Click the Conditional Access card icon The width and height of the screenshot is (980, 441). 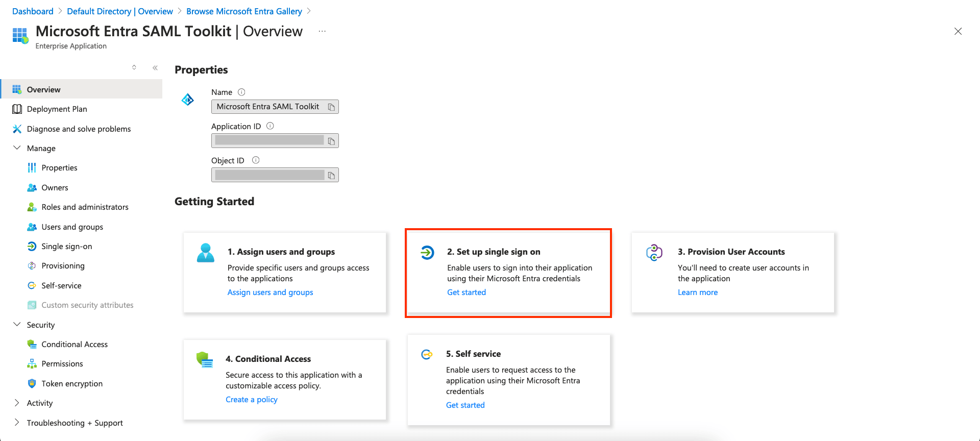pos(205,360)
